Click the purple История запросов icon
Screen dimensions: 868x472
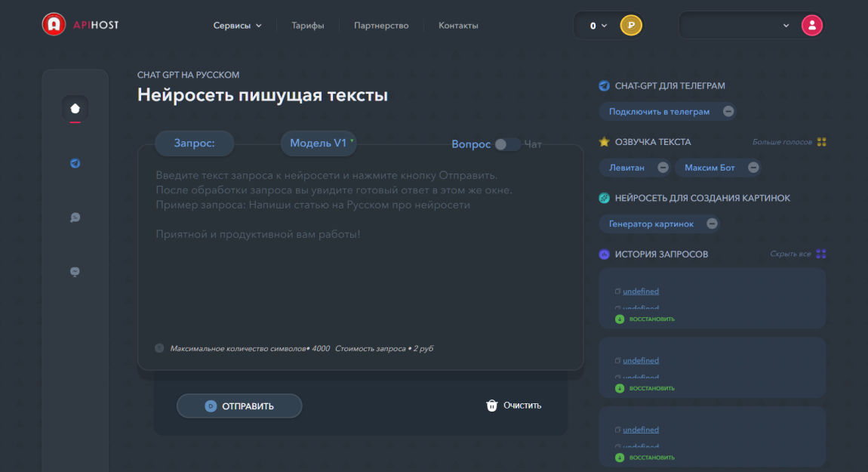(x=604, y=255)
